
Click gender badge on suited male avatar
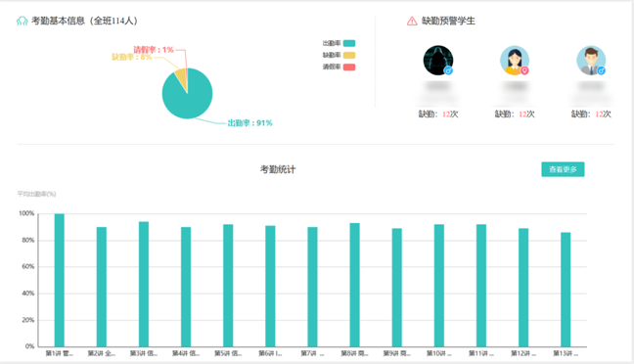pos(602,70)
